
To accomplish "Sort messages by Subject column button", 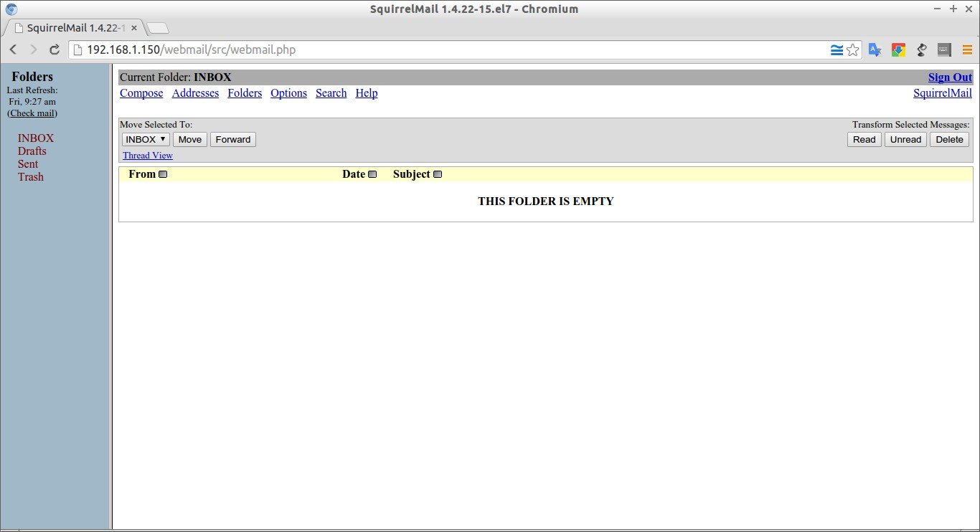I will [438, 174].
